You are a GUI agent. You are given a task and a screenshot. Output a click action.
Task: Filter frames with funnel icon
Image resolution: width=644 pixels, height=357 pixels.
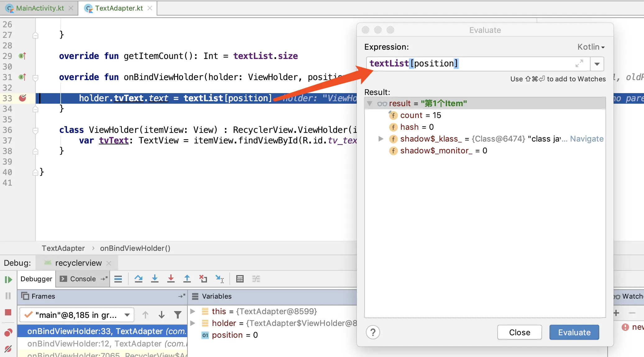point(178,315)
